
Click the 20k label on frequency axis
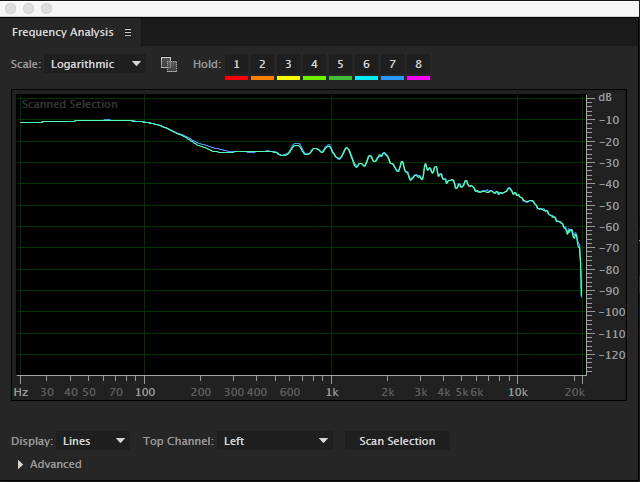click(575, 392)
